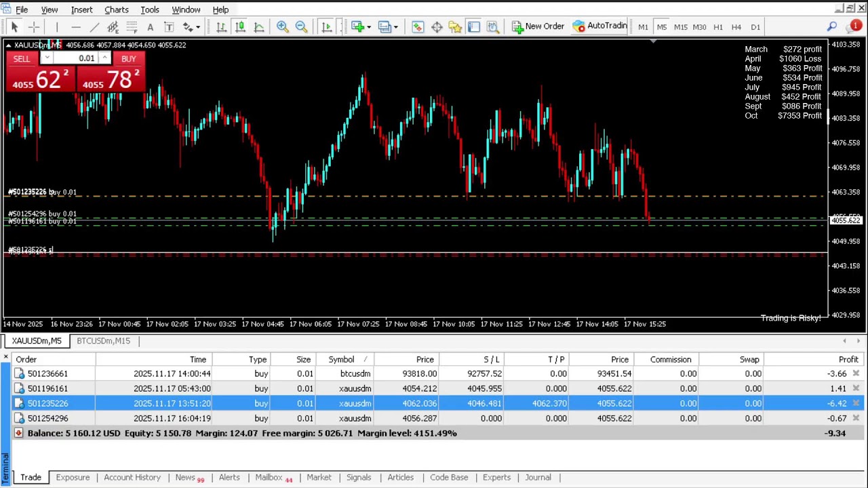Select the text label tool

coord(169,27)
